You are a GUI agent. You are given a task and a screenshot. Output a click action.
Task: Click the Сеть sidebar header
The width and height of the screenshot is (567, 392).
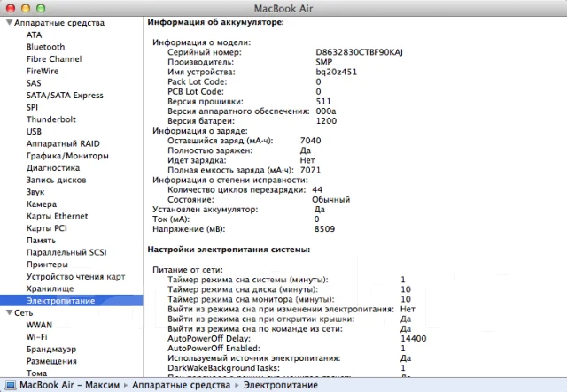pos(24,313)
